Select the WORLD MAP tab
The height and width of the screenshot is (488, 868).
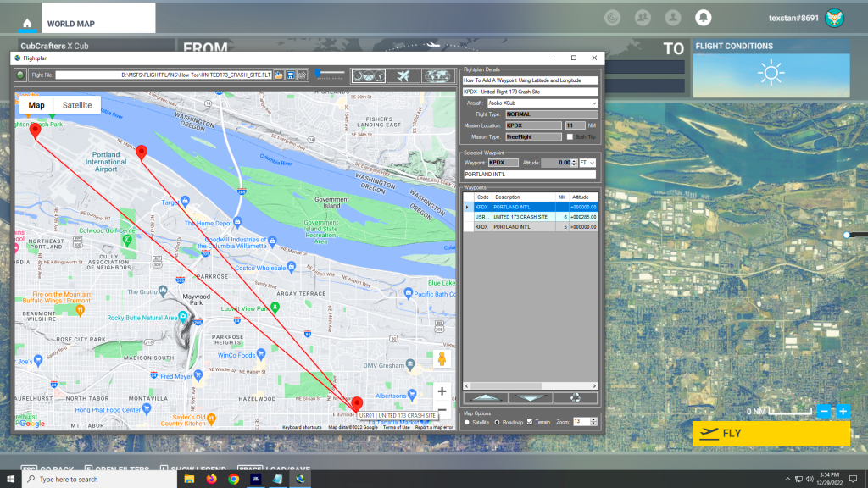pos(98,19)
